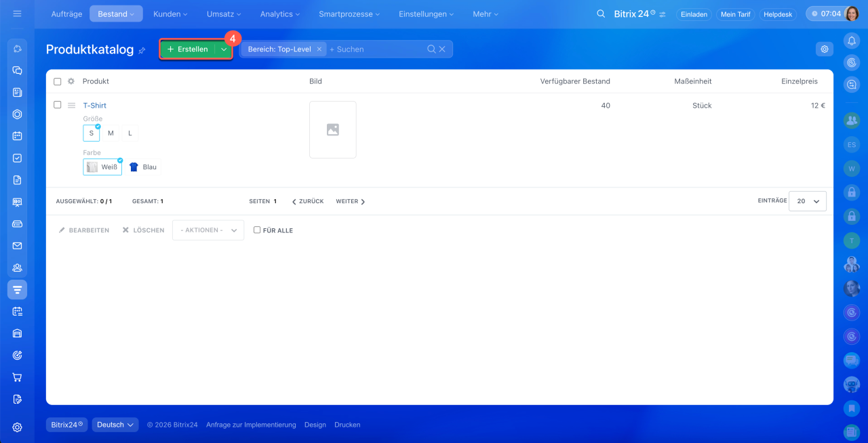Open the AKTIONEN dropdown

pyautogui.click(x=208, y=230)
